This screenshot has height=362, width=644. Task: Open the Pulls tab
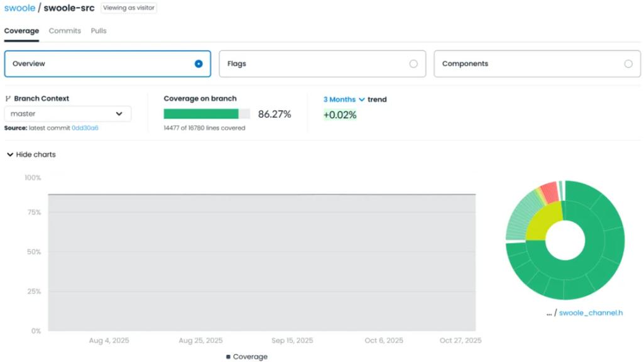99,31
